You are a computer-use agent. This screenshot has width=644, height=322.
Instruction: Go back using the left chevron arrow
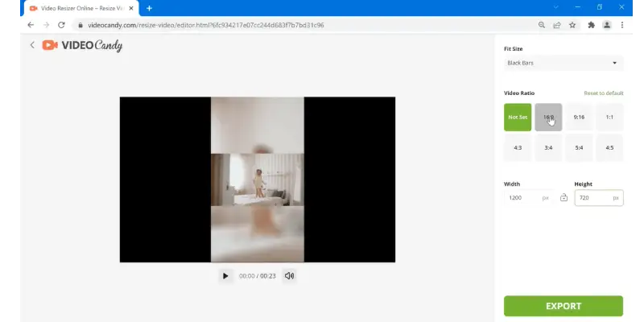32,45
